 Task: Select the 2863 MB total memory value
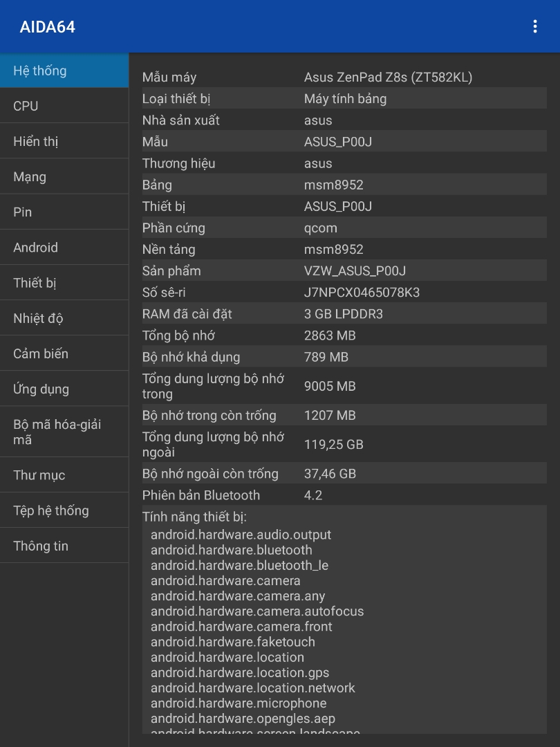(x=330, y=335)
